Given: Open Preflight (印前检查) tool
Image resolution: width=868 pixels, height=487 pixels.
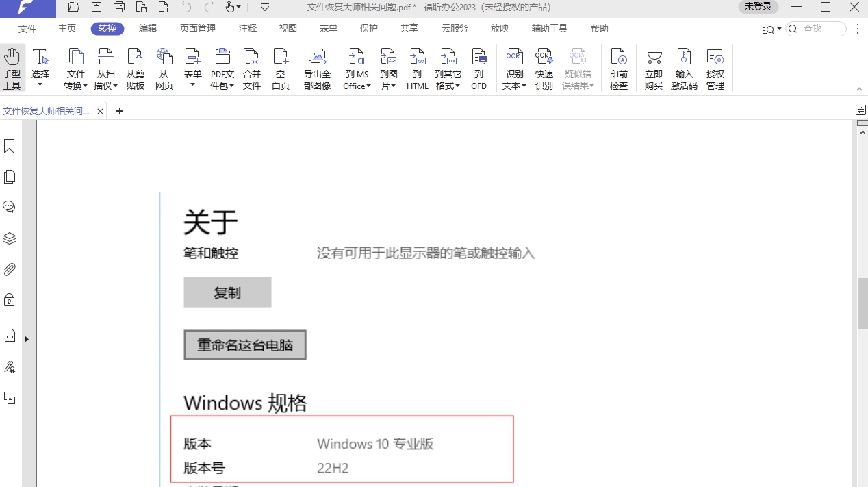Looking at the screenshot, I should tap(619, 68).
